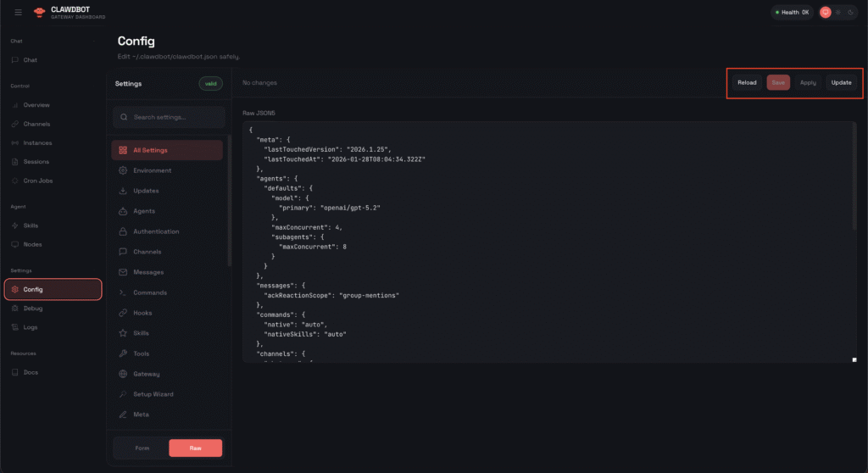This screenshot has height=473, width=868.
Task: Click the Health OK status indicator
Action: click(791, 13)
